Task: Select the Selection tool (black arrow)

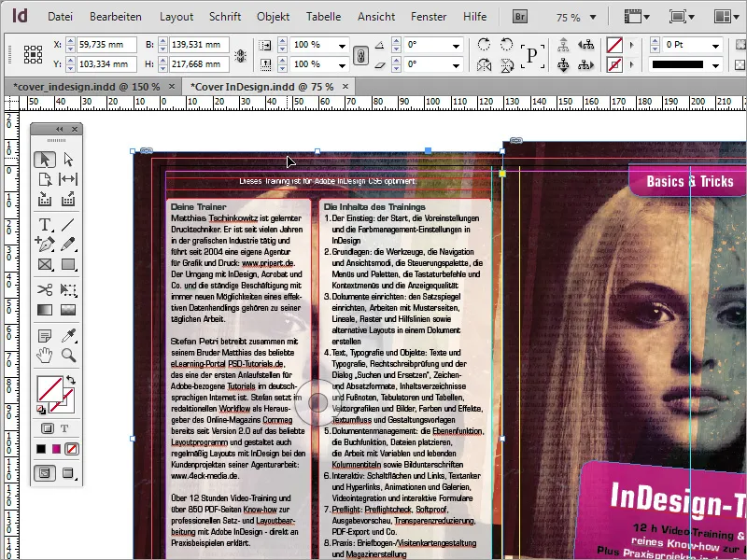Action: 45,160
